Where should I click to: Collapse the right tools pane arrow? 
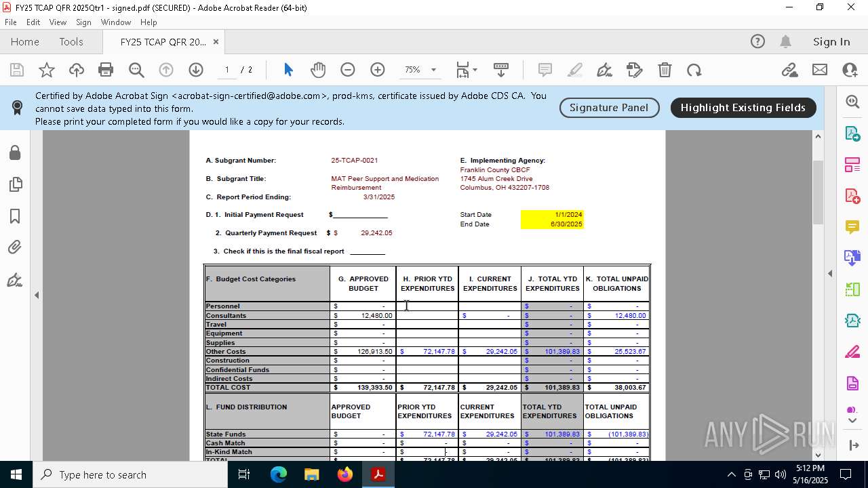pyautogui.click(x=830, y=273)
